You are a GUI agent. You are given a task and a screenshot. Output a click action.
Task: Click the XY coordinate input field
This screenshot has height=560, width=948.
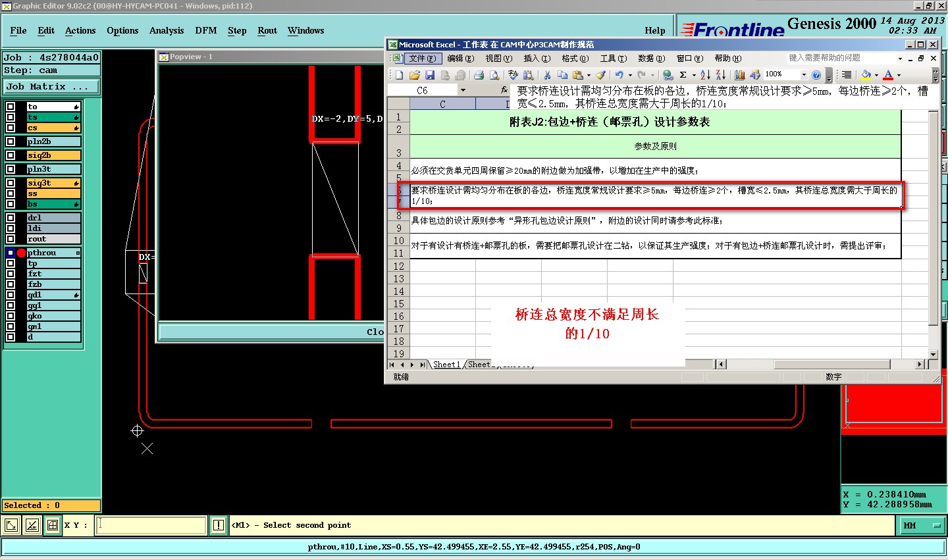coord(151,525)
